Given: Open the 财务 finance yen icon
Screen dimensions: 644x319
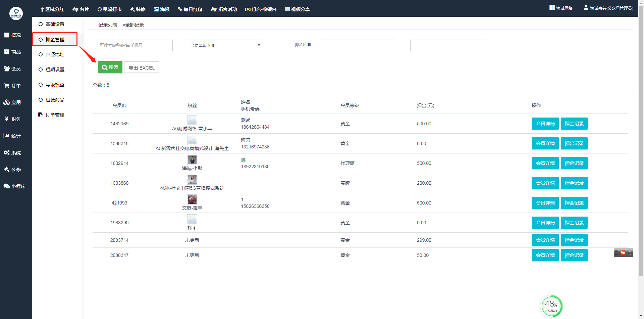Looking at the screenshot, I should pos(7,119).
